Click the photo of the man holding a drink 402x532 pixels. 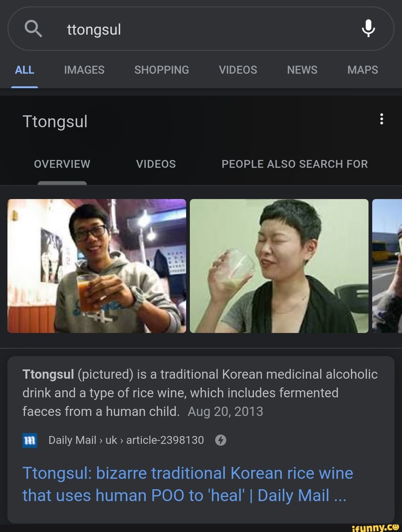click(x=97, y=265)
